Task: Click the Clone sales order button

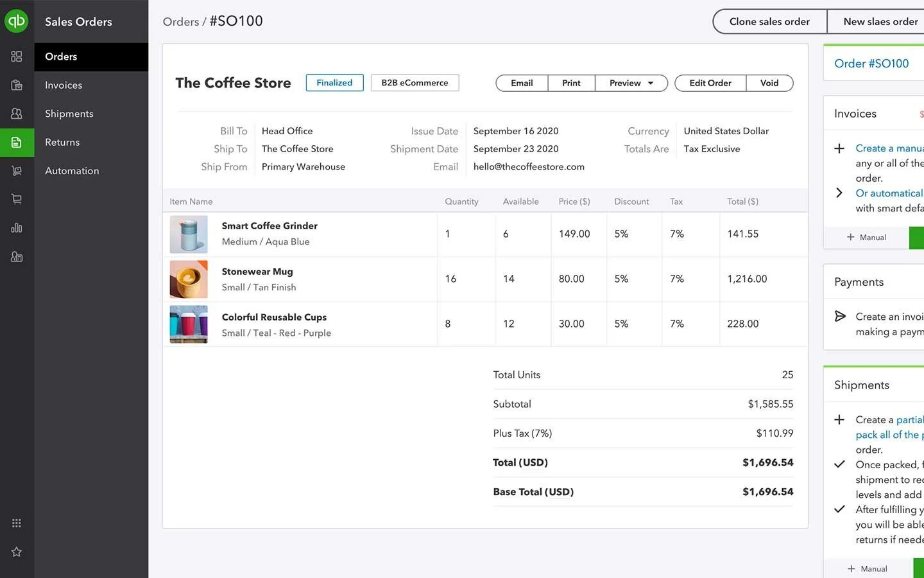Action: pos(769,21)
